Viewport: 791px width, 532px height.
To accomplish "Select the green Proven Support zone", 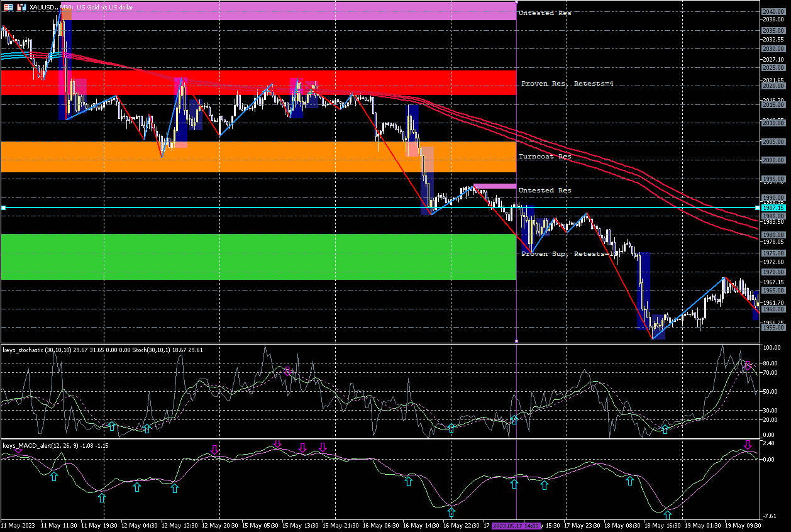I will (258, 257).
